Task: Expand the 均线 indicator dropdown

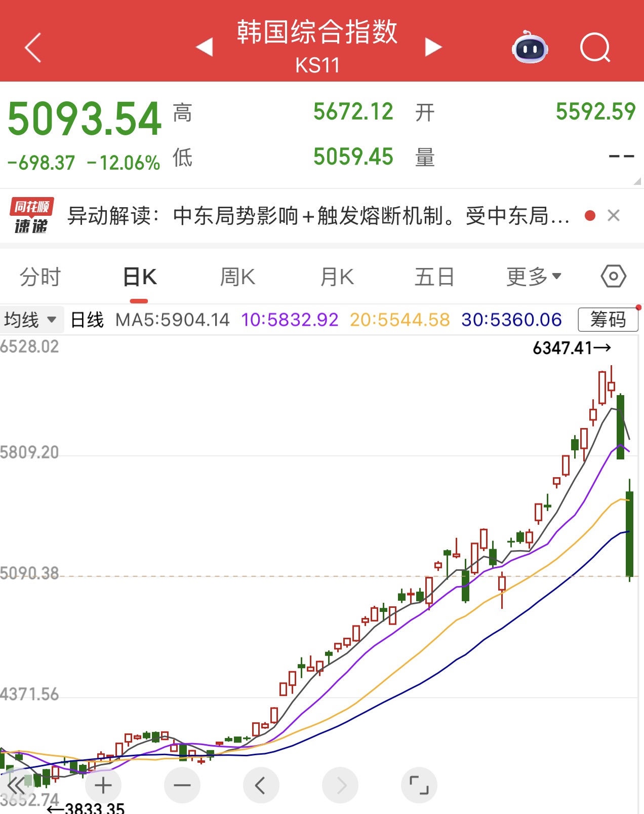Action: coord(30,320)
